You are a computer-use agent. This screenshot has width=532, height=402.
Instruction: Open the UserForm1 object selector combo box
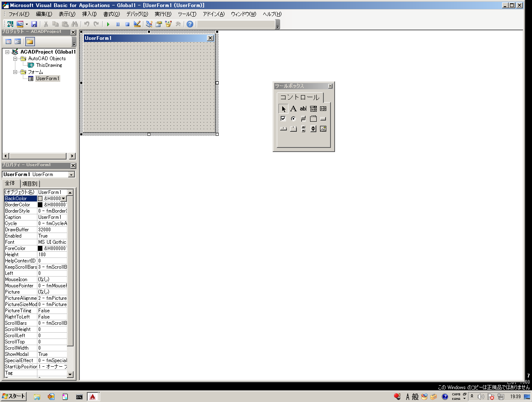tap(38, 174)
